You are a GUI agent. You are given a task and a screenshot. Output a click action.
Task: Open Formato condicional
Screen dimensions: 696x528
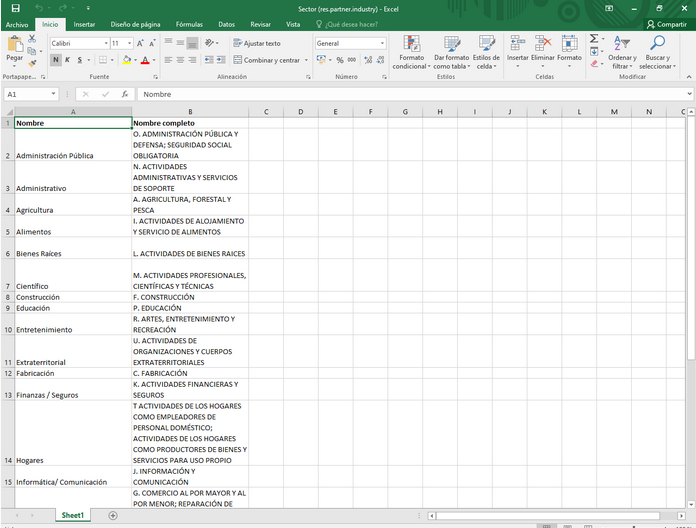(411, 52)
